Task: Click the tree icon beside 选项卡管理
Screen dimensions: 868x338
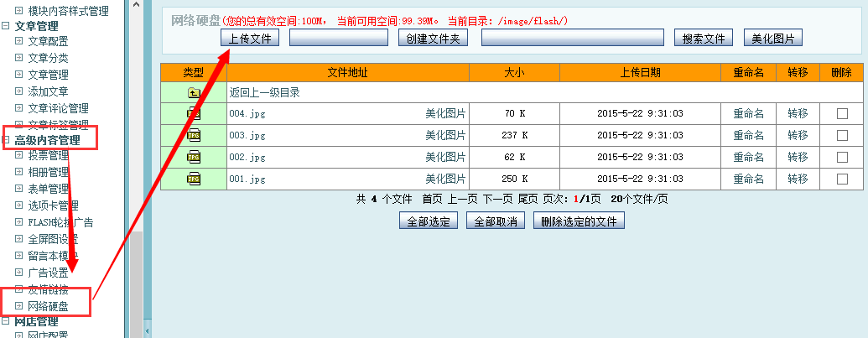Action: click(x=19, y=205)
